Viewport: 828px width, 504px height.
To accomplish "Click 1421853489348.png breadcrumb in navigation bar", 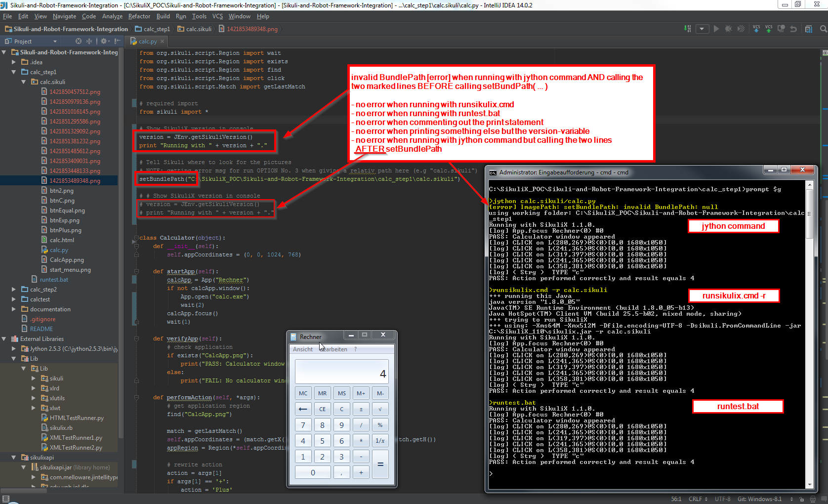I will [x=248, y=29].
